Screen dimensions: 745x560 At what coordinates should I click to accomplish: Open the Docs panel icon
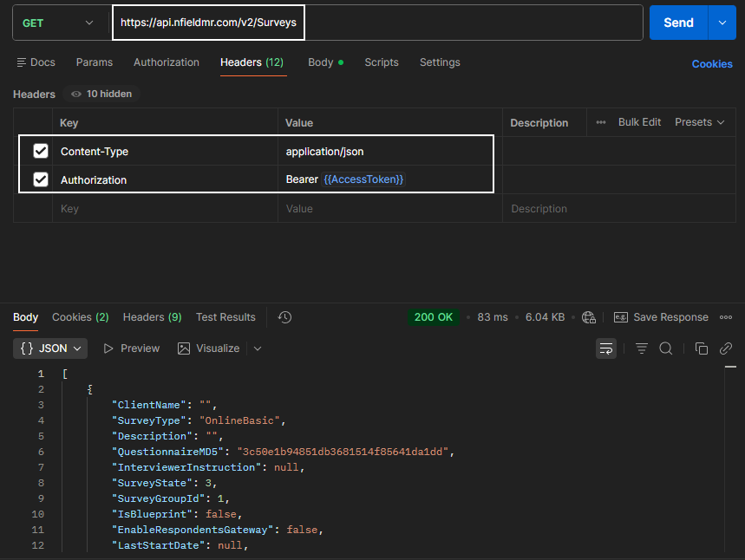pos(22,62)
